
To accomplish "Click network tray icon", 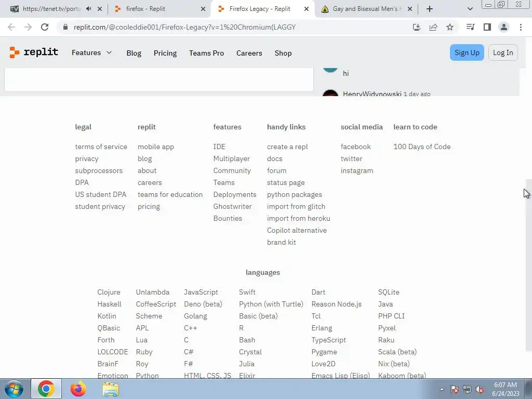I will tap(467, 390).
